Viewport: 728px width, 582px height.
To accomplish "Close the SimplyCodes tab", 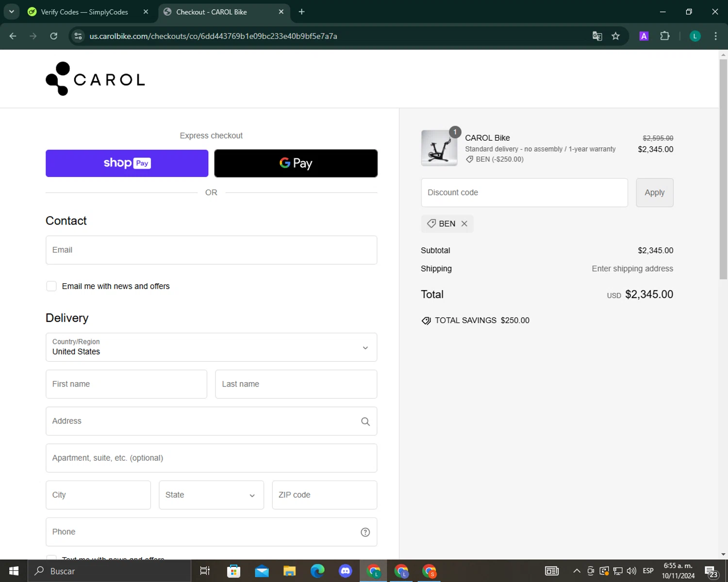I will (146, 12).
